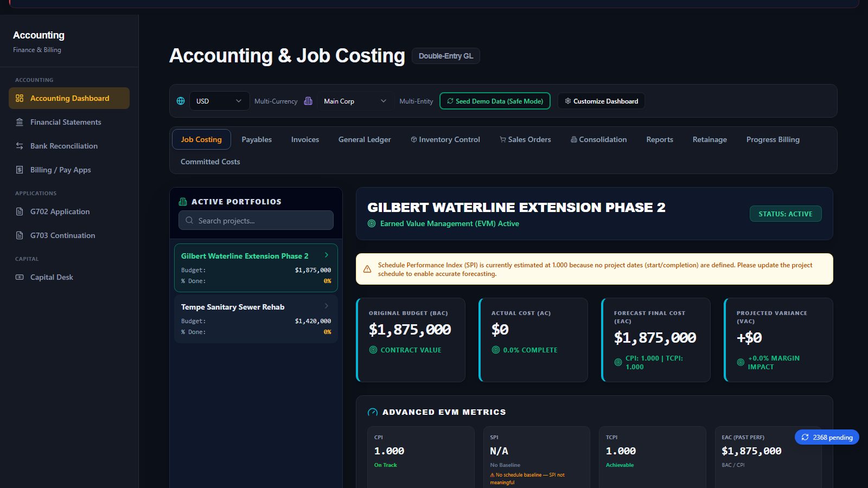
Task: Click the CPI/TCPI target icon in EAC card
Action: (x=618, y=362)
